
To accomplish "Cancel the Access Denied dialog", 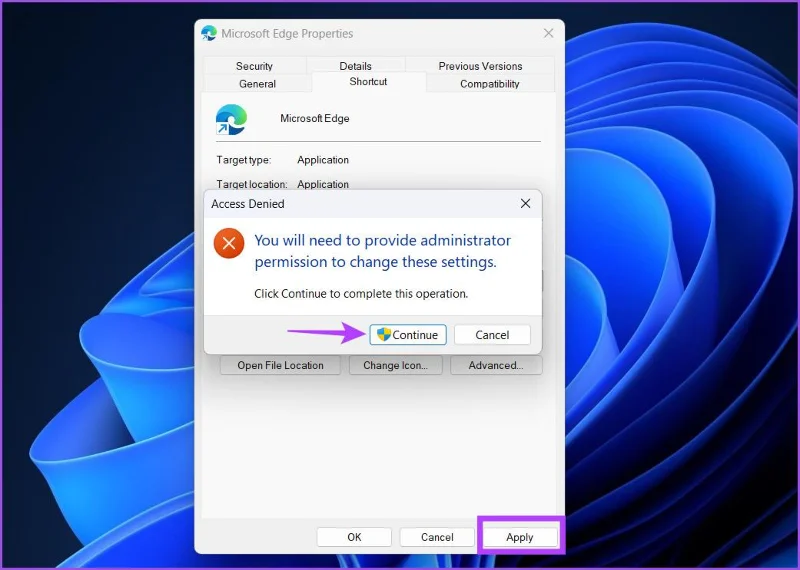I will pyautogui.click(x=492, y=335).
